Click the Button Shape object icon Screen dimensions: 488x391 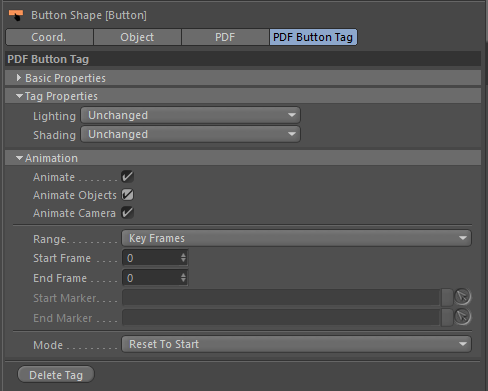point(16,15)
